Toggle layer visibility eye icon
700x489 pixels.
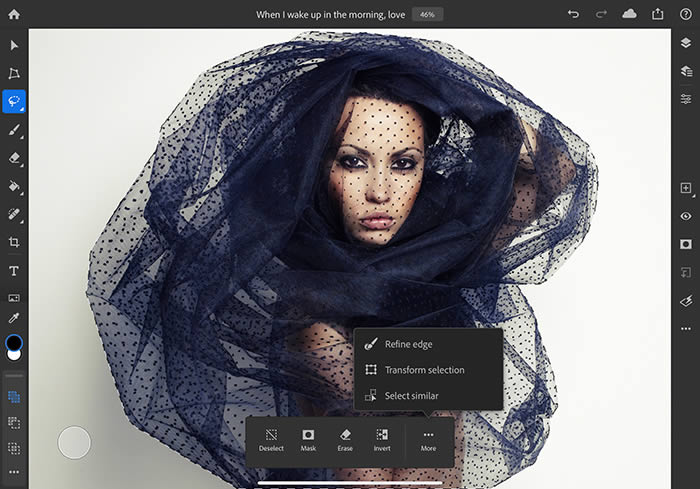(685, 216)
